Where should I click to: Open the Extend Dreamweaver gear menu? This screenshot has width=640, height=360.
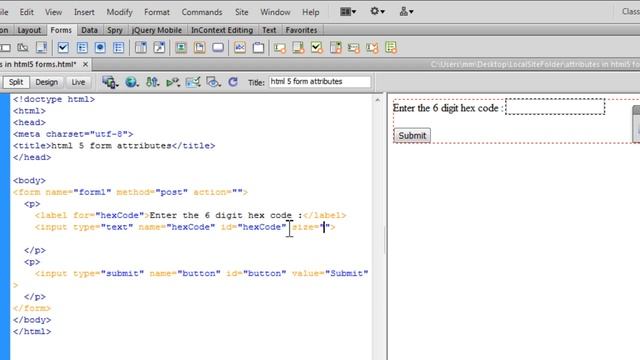click(x=377, y=11)
